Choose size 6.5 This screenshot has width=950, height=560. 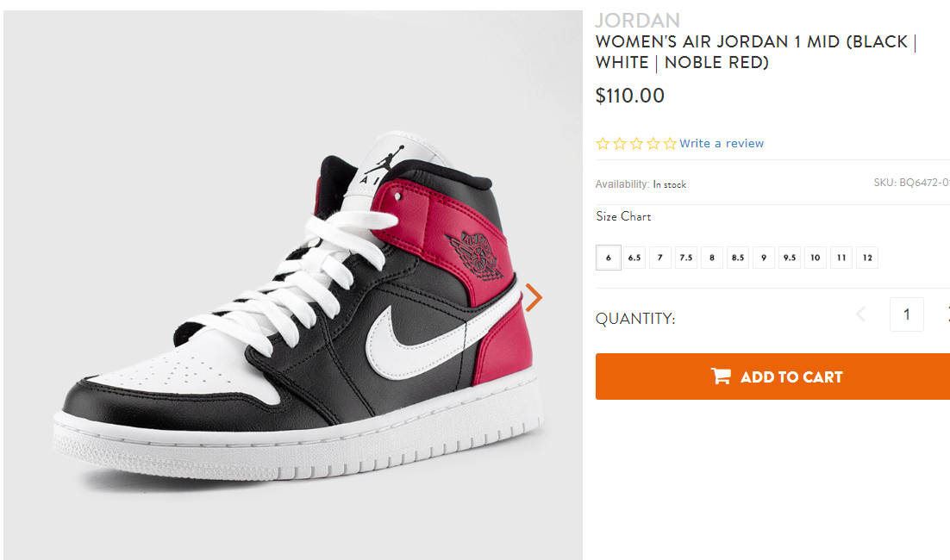click(x=634, y=258)
